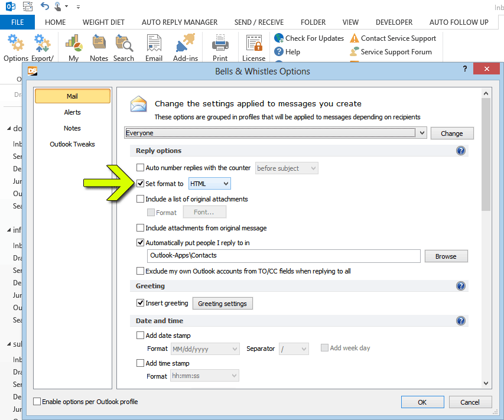Screen dimensions: 504x420
Task: Check Enable options per Outlook profile
Action: pos(37,401)
